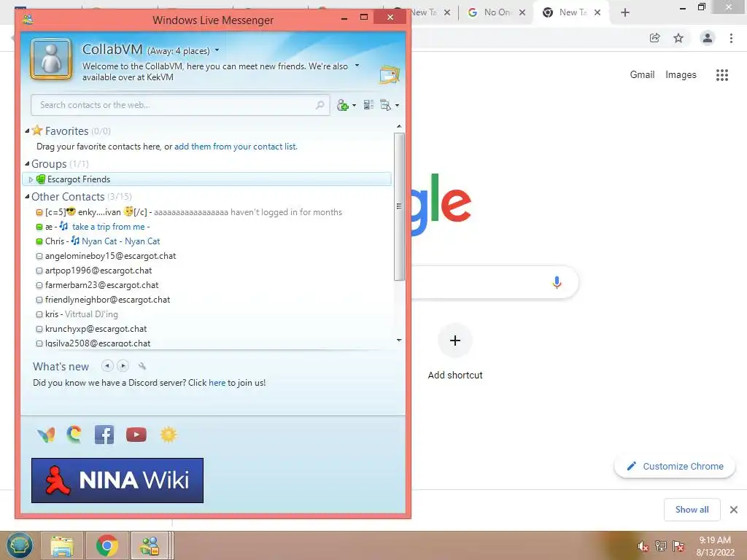Click the contact list scrollbar thumb

[x=399, y=206]
